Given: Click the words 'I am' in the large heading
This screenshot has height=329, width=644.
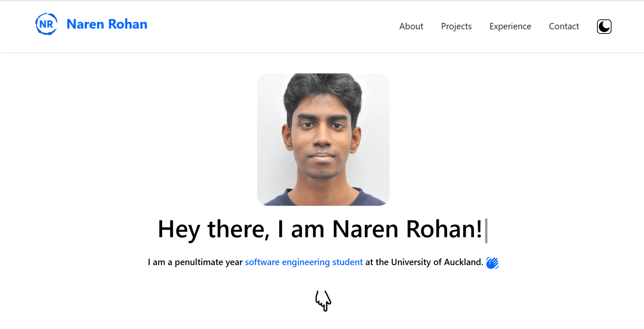Looking at the screenshot, I should (x=301, y=229).
